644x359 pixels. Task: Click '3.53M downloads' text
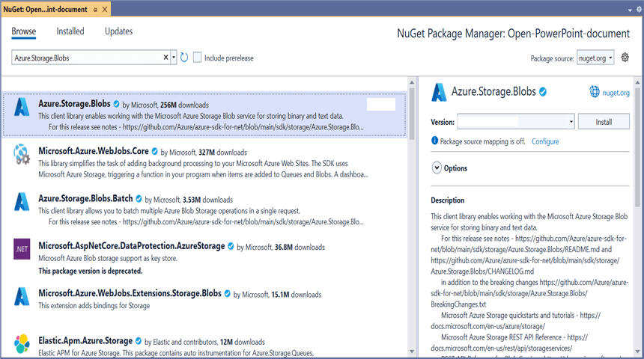[x=207, y=200]
